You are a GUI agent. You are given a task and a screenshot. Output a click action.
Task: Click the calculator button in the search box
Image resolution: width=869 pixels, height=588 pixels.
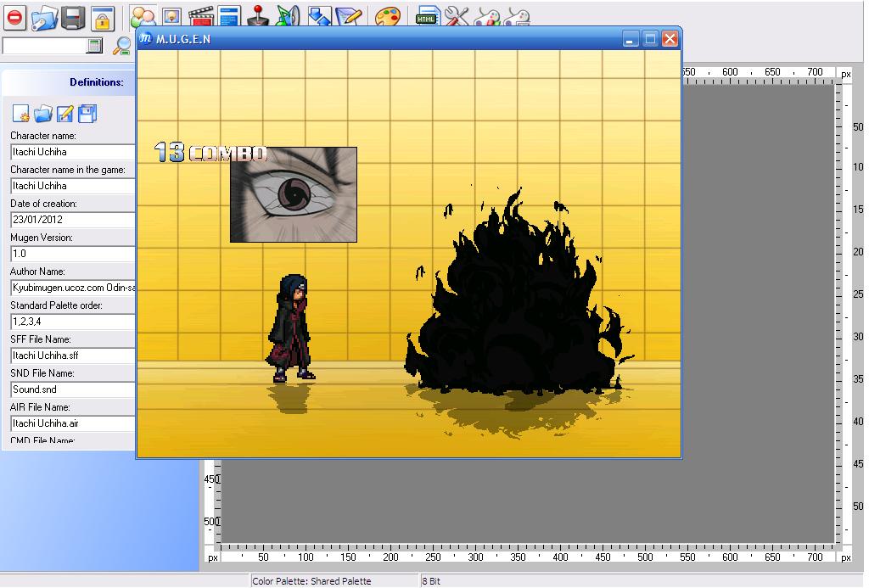coord(94,45)
